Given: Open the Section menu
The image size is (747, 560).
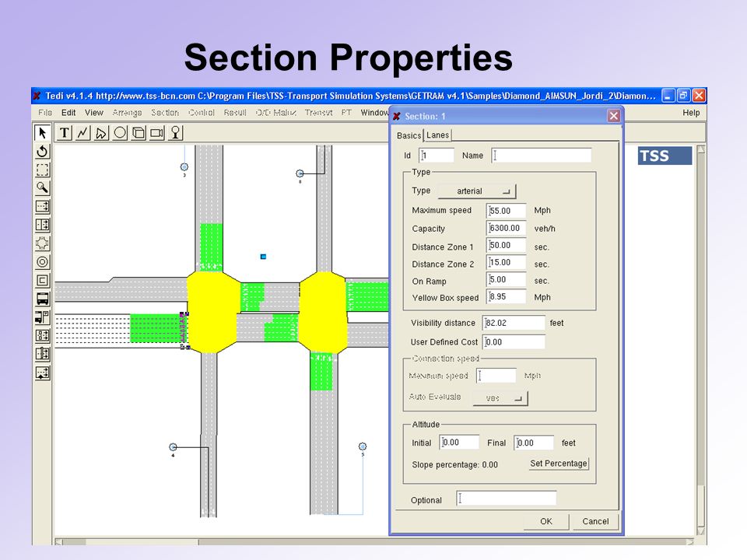Looking at the screenshot, I should click(x=165, y=112).
